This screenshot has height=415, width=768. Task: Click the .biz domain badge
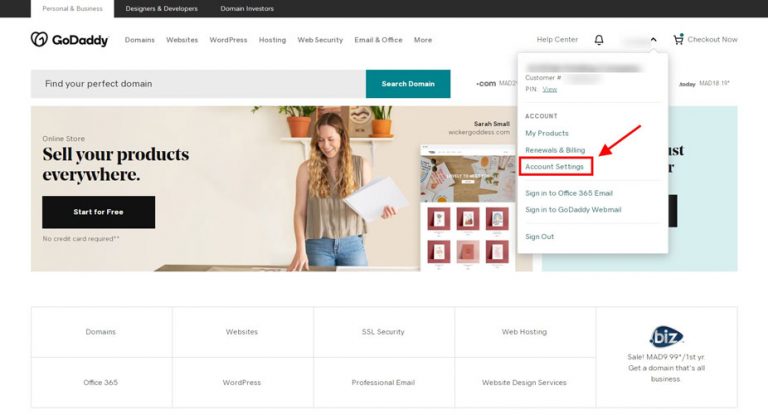(666, 336)
